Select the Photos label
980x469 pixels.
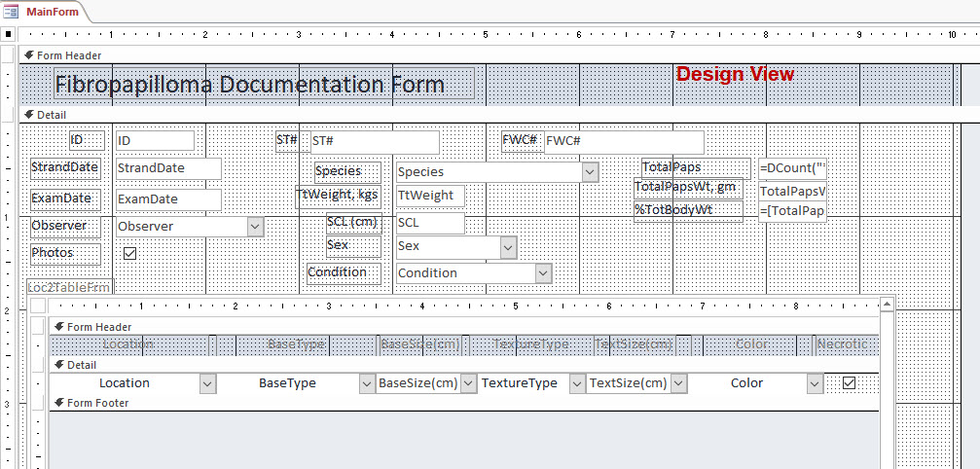tap(65, 254)
